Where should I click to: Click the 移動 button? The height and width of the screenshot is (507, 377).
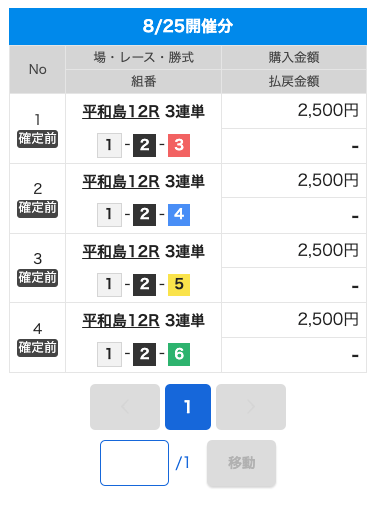point(241,463)
